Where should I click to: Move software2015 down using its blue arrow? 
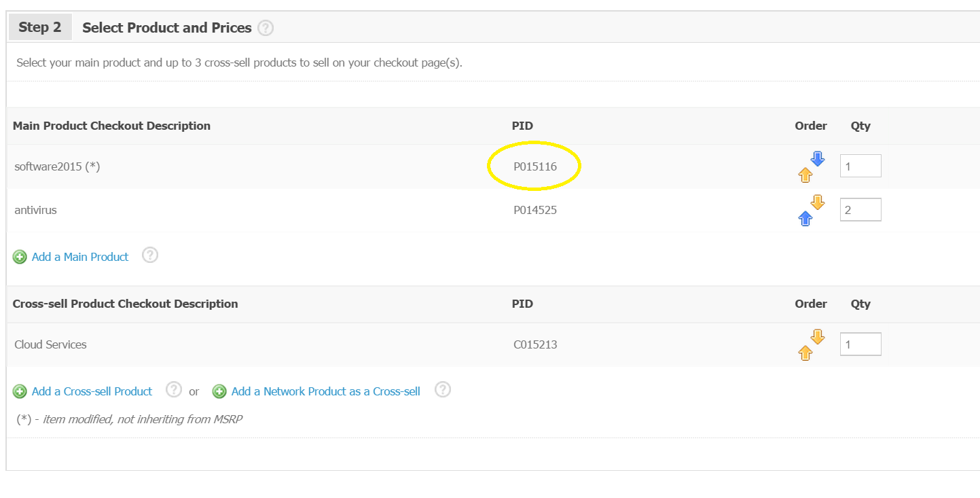(x=818, y=159)
